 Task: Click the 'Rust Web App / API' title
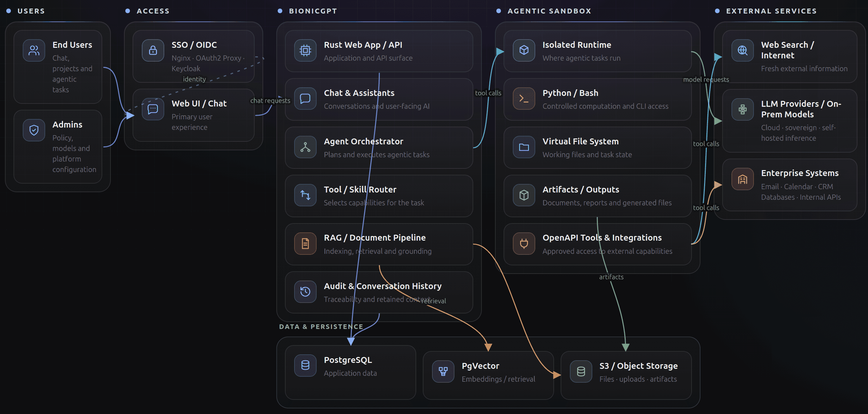click(363, 45)
